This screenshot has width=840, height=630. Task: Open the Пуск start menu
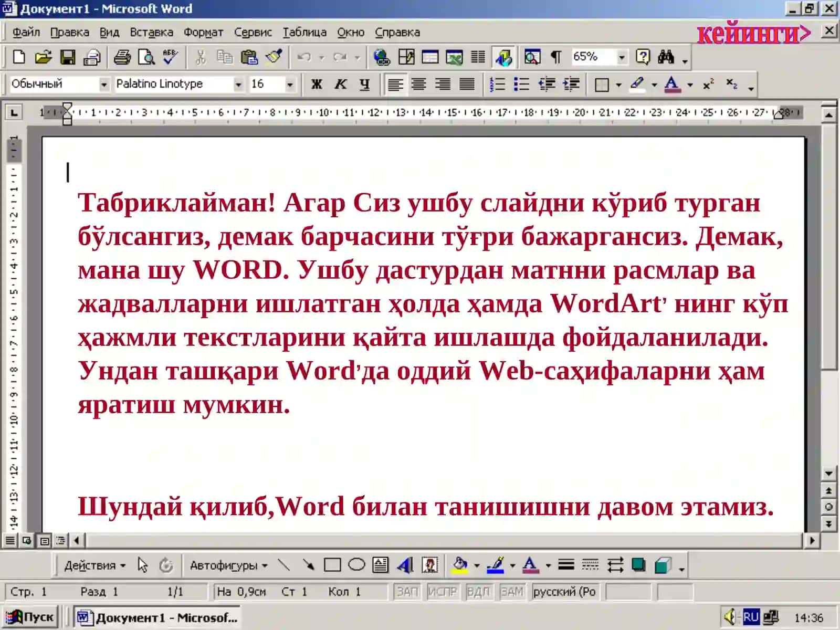point(30,617)
